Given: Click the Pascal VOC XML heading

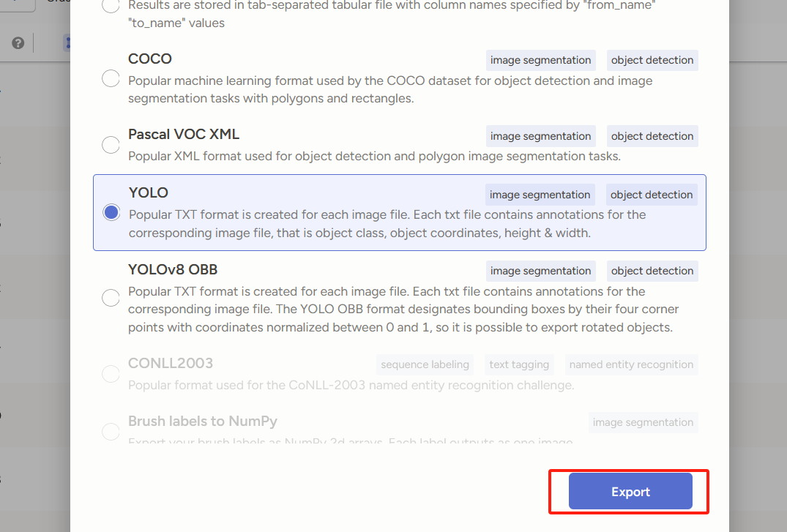Looking at the screenshot, I should (x=184, y=135).
